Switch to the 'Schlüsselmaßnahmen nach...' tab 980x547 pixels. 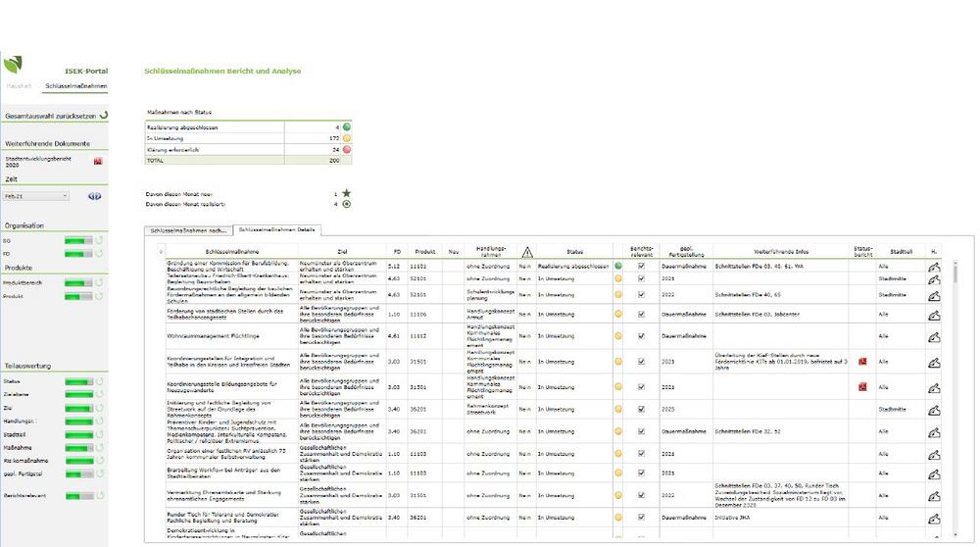pyautogui.click(x=188, y=230)
